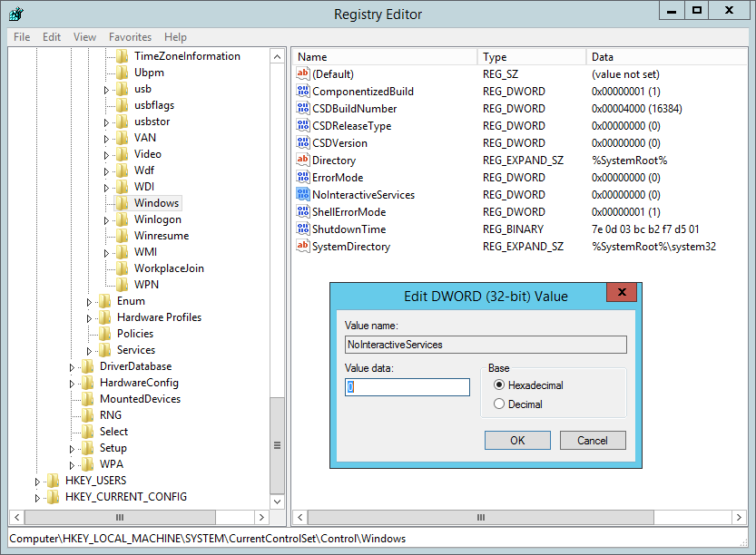This screenshot has width=756, height=555.
Task: Sort values by the Data column header
Action: point(667,57)
